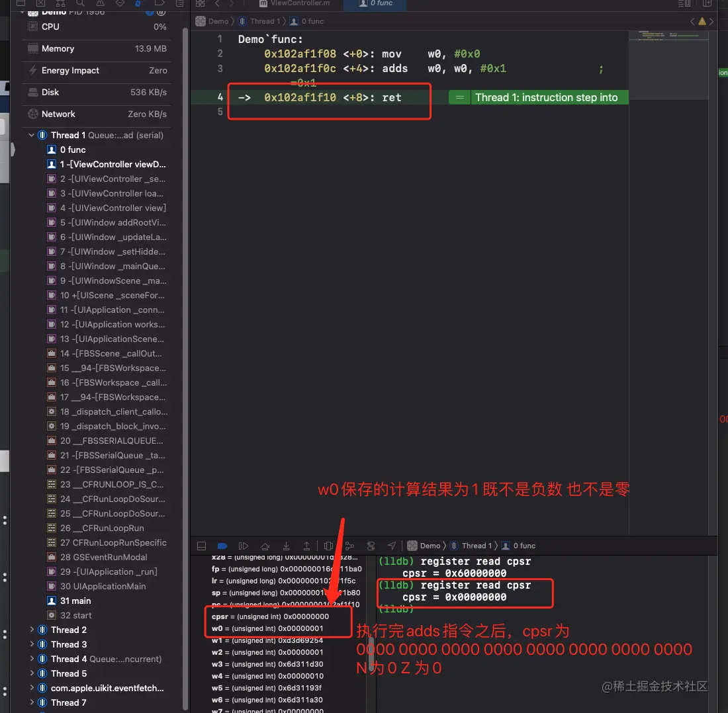Open the Report navigator list icon
The height and width of the screenshot is (713, 728).
179,5
